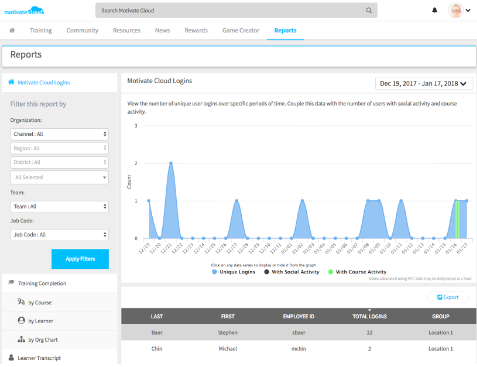Image resolution: width=477 pixels, height=367 pixels.
Task: Click the Export button
Action: pos(448,297)
